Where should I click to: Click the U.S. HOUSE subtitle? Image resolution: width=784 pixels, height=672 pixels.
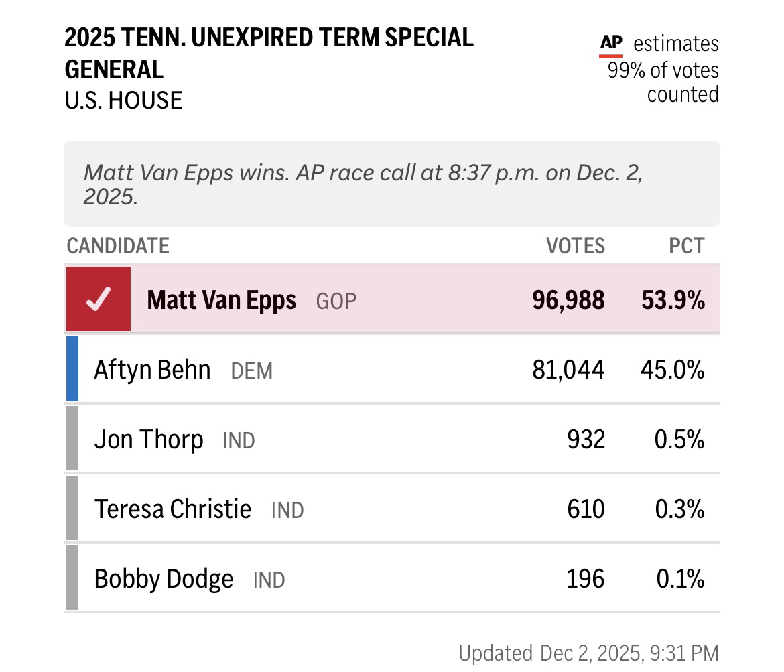click(123, 100)
